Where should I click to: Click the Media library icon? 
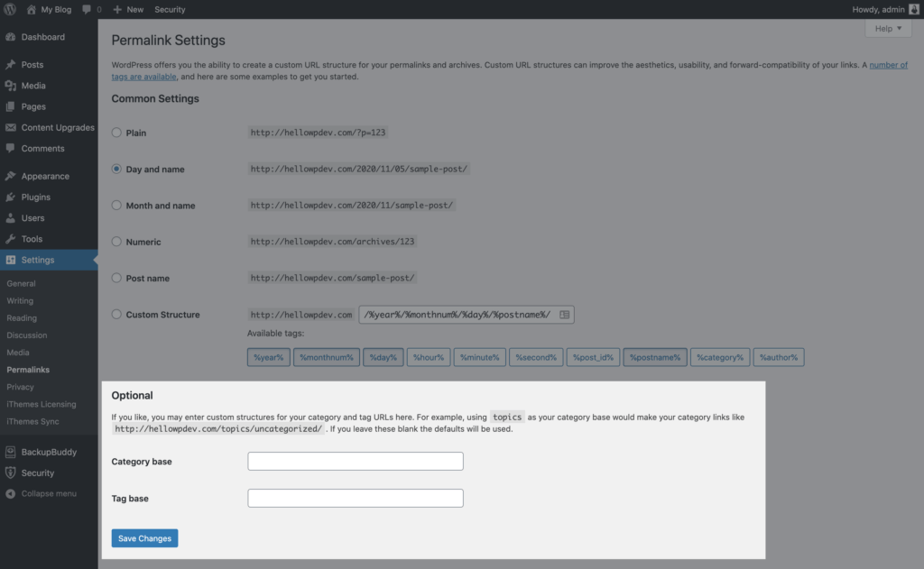(11, 86)
